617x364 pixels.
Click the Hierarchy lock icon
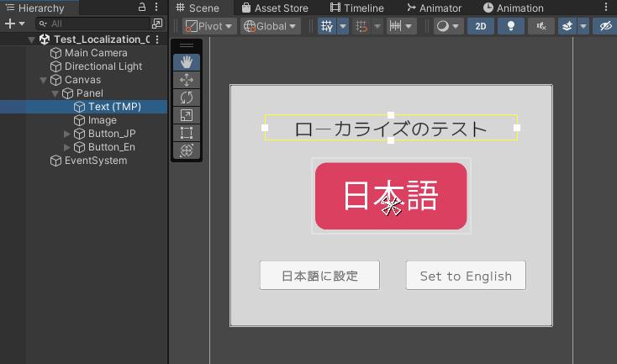point(142,8)
